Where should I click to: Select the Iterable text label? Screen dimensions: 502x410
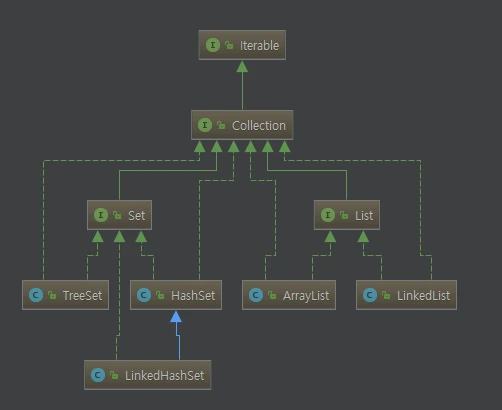(259, 46)
